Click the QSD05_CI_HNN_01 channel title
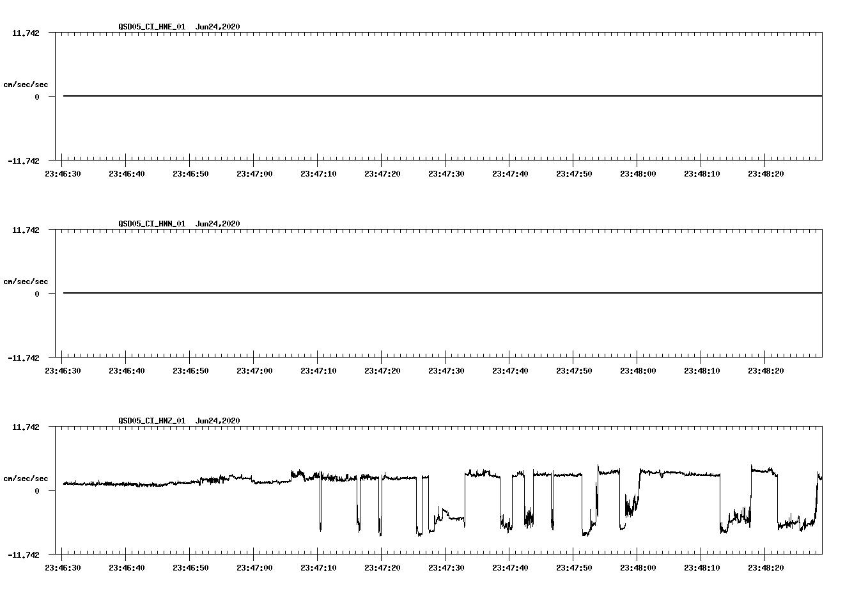 coord(152,224)
